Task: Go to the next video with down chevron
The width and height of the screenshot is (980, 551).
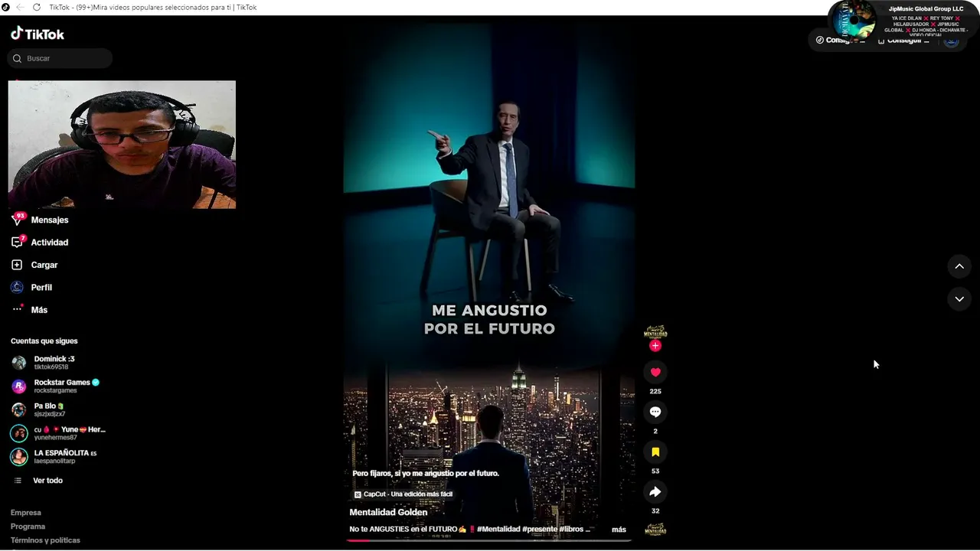Action: coord(959,299)
